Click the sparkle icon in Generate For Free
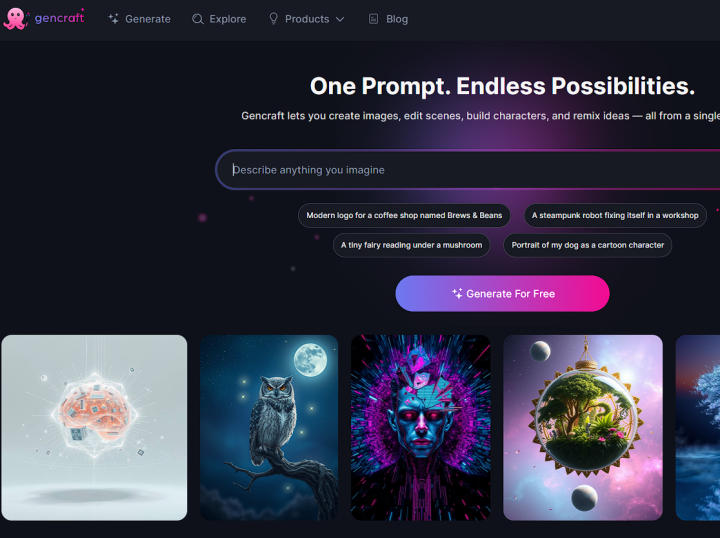720x538 pixels. click(457, 293)
